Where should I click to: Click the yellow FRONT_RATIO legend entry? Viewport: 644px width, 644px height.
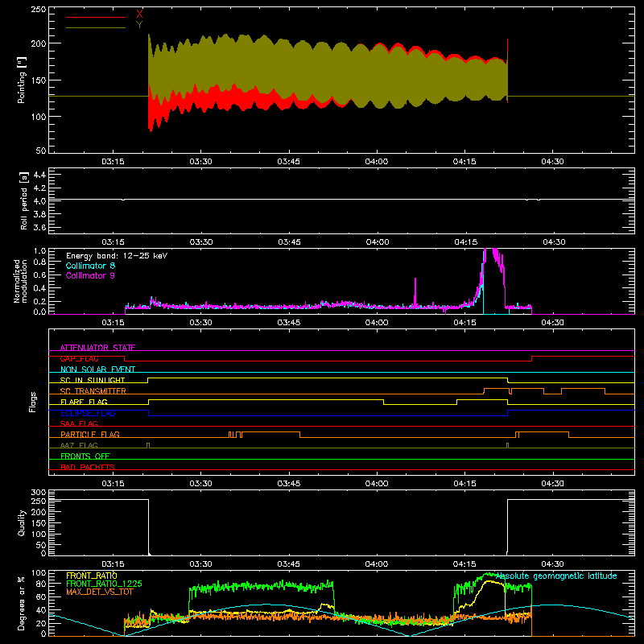[x=92, y=576]
